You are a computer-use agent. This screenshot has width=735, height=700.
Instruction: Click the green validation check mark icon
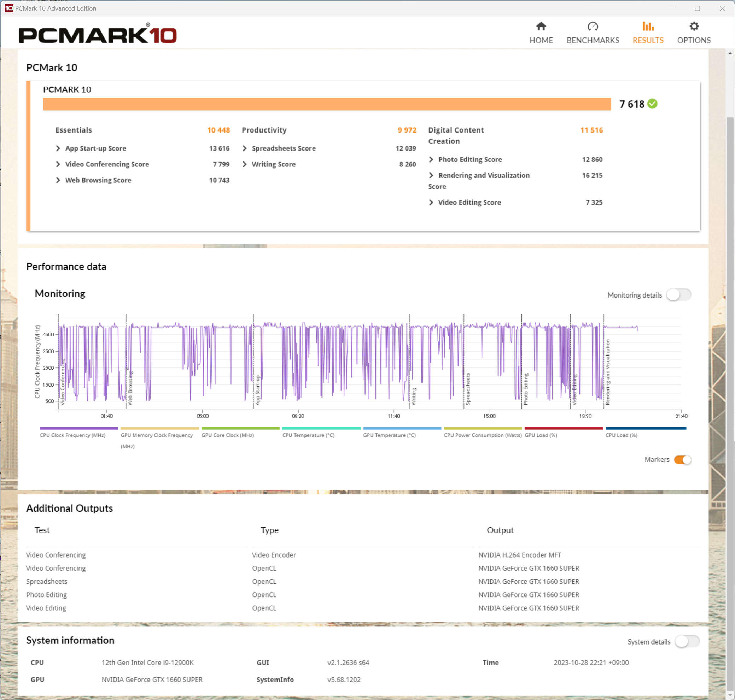(x=652, y=104)
